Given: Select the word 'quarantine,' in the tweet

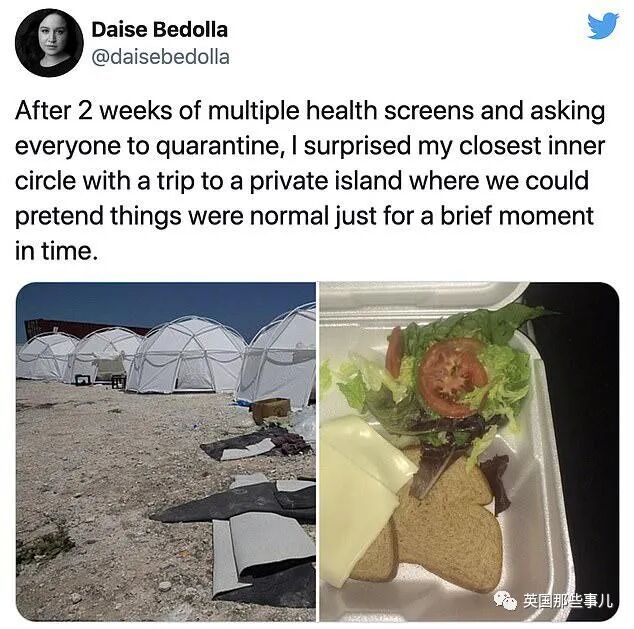Looking at the screenshot, I should tap(218, 146).
